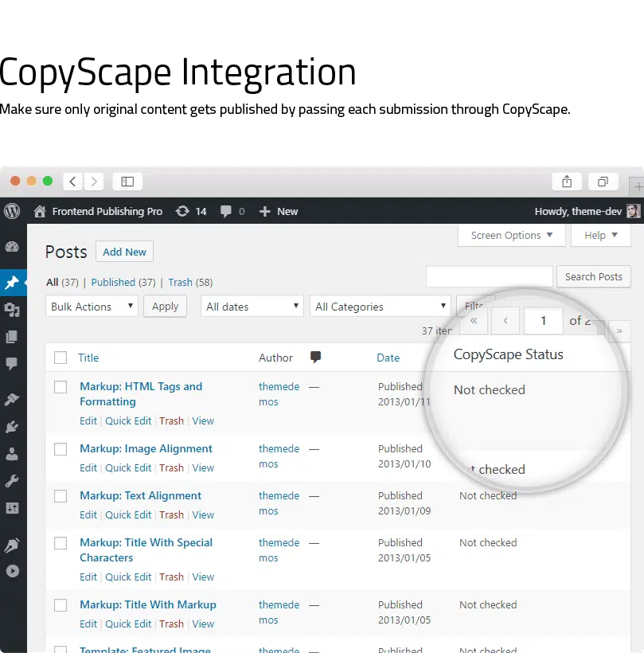Open the Dashboard sidebar icon
The width and height of the screenshot is (644, 653).
pyautogui.click(x=12, y=247)
